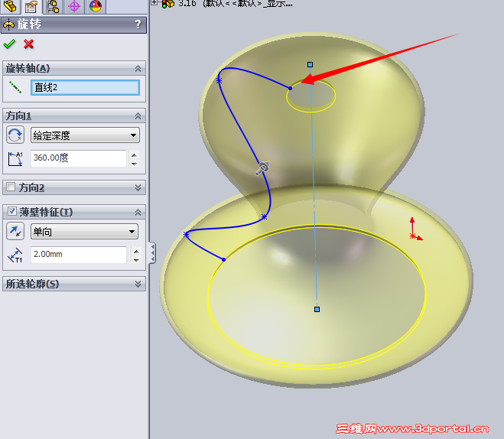Collapse the 方向1 section
The image size is (504, 439).
point(138,115)
